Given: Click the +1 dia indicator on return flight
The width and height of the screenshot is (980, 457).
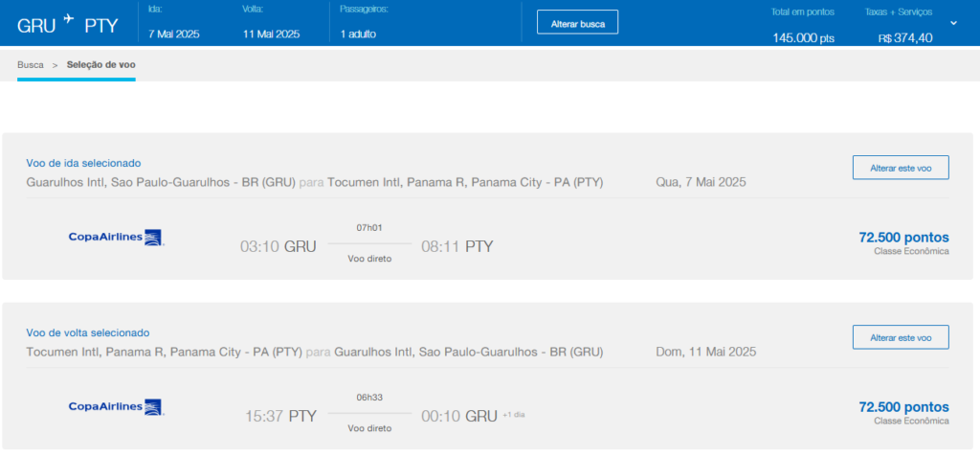Looking at the screenshot, I should pyautogui.click(x=514, y=415).
